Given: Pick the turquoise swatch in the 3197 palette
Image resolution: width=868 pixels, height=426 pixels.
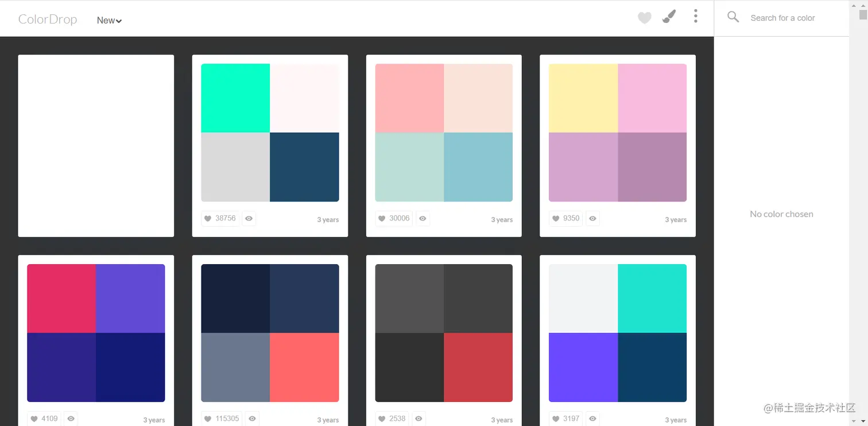Looking at the screenshot, I should 652,299.
